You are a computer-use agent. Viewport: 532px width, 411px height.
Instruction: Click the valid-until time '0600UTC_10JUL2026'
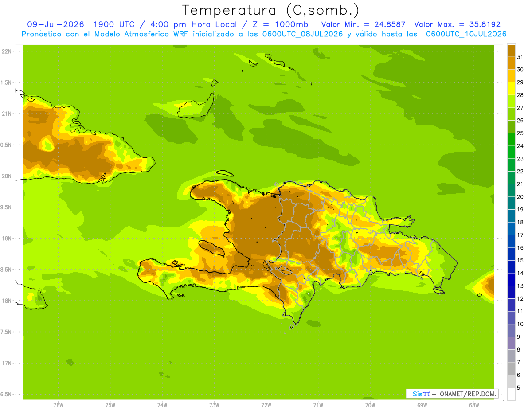[x=466, y=34]
